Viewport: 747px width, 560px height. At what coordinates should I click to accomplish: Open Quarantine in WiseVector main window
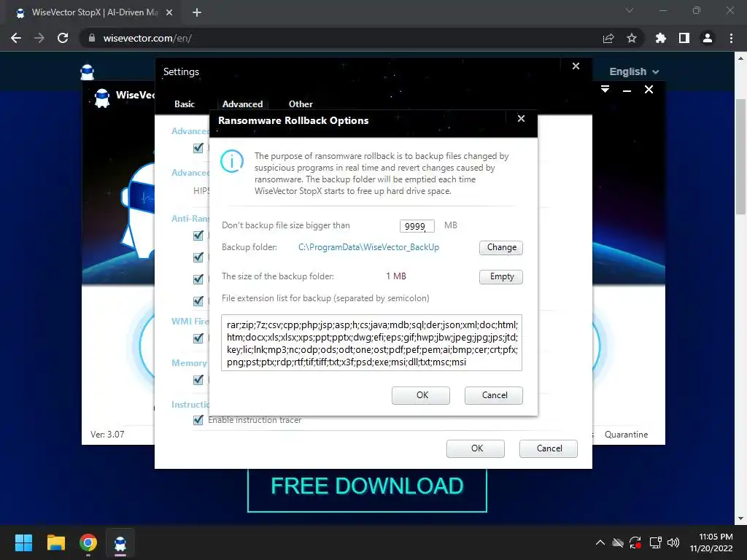(x=626, y=435)
